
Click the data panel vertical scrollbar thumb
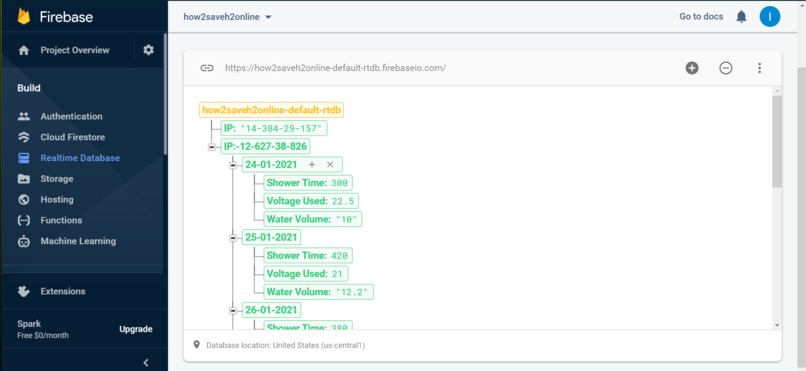click(777, 141)
